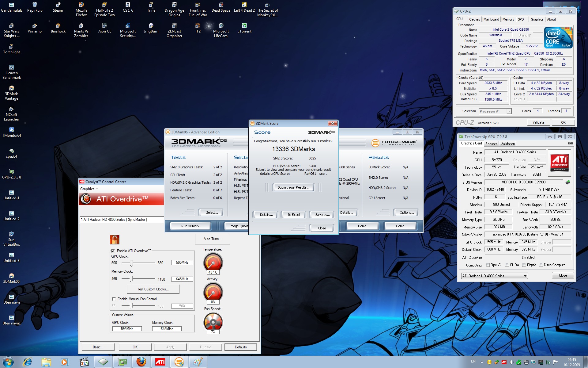Click GPU-Z screenshot camera icon
588x368 pixels.
click(570, 143)
